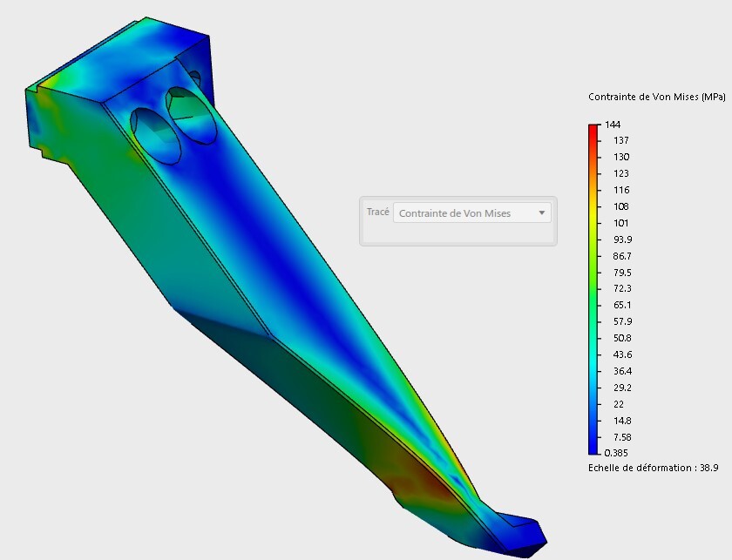Click the legend value 72.3
Image resolution: width=732 pixels, height=560 pixels.
click(x=623, y=288)
